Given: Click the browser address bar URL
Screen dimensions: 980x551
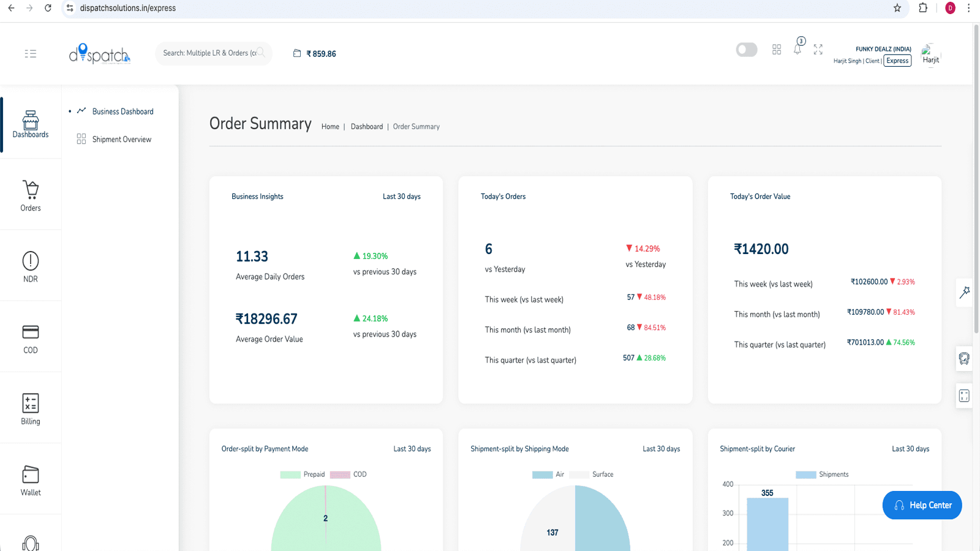Looking at the screenshot, I should pos(128,8).
